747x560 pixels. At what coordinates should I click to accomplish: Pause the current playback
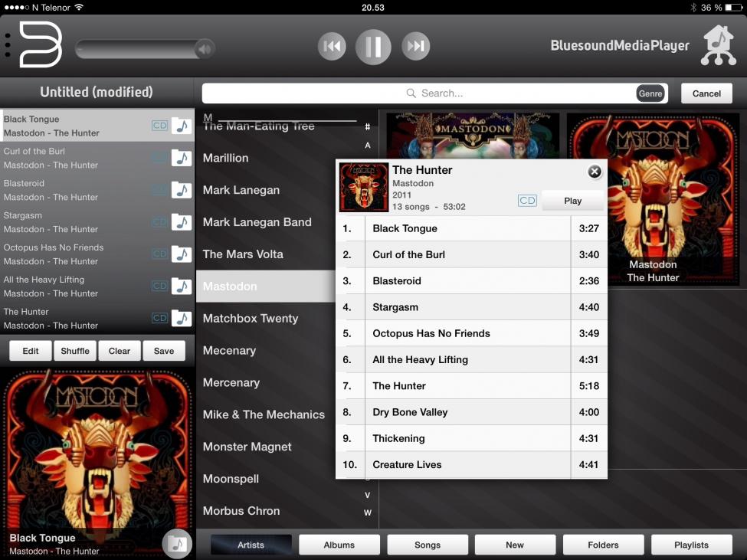coord(373,47)
